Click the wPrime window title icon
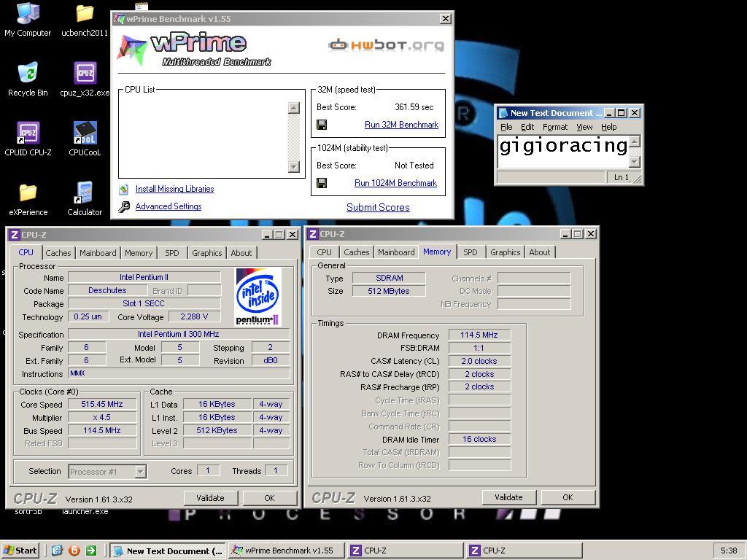 click(x=119, y=19)
